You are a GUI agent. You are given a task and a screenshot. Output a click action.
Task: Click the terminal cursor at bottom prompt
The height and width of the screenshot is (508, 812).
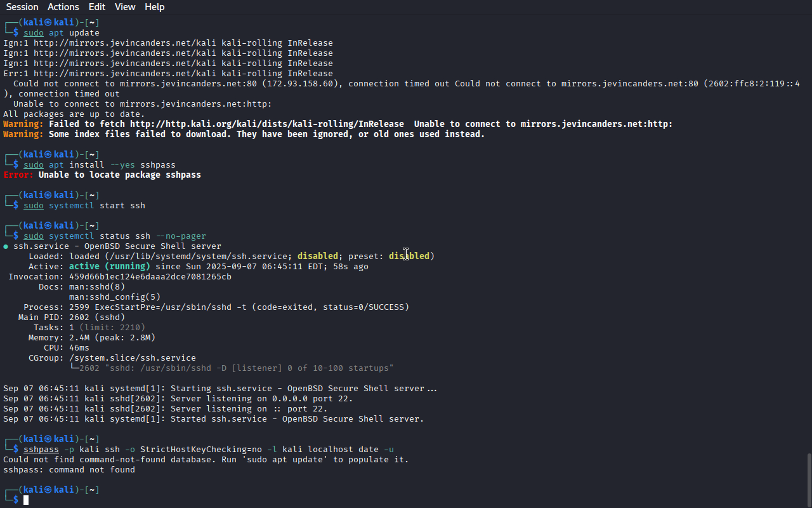pyautogui.click(x=26, y=500)
